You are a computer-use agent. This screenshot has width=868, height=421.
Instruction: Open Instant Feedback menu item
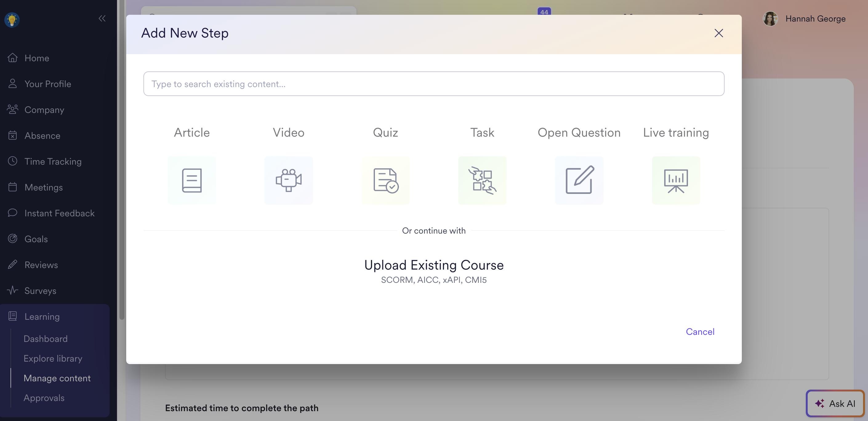[59, 213]
